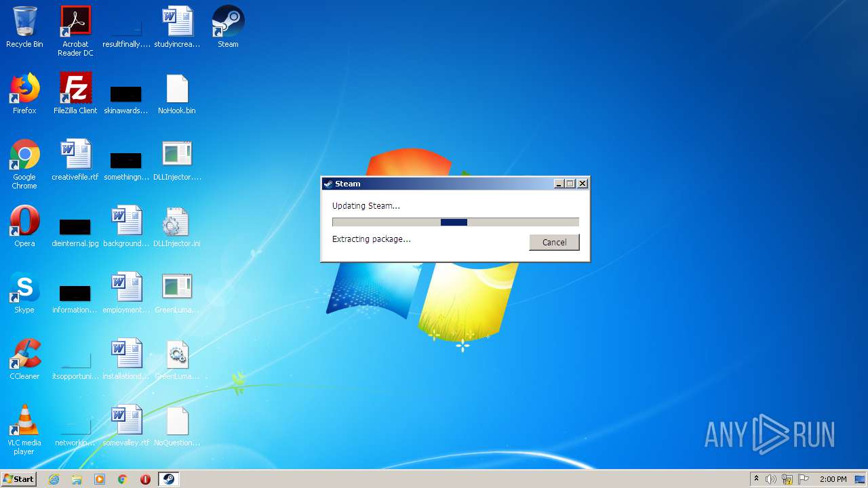Launch Chrome from the taskbar
868x488 pixels.
coord(123,479)
